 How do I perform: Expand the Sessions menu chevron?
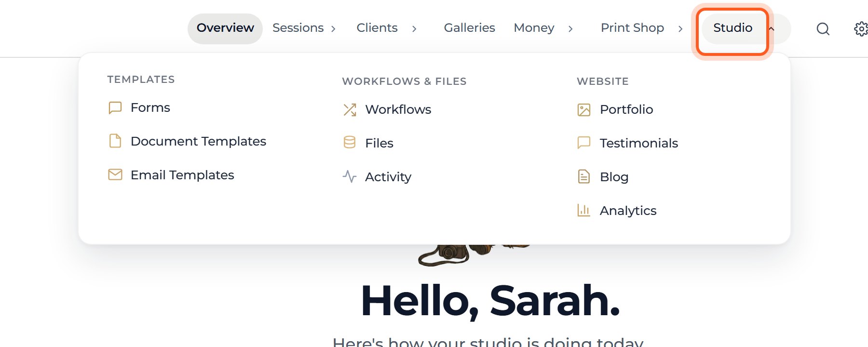(333, 29)
